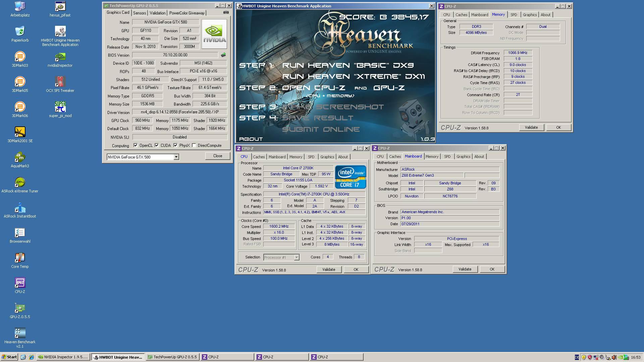
Task: Open the 3DMark2001 SE desktop icon
Action: [x=20, y=135]
